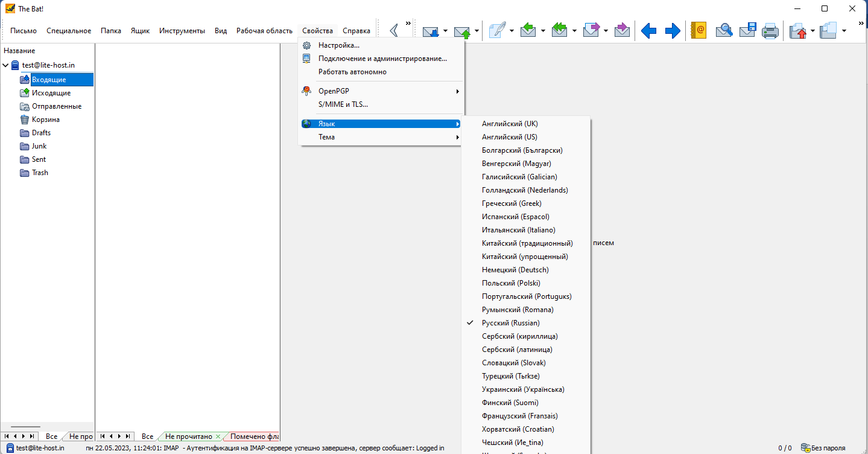The image size is (868, 454).
Task: Switch to Не прочитано message list tab
Action: 188,436
